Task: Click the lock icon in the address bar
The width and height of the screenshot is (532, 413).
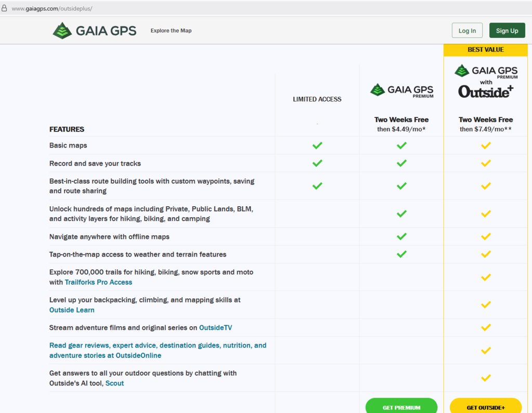Action: (4, 8)
